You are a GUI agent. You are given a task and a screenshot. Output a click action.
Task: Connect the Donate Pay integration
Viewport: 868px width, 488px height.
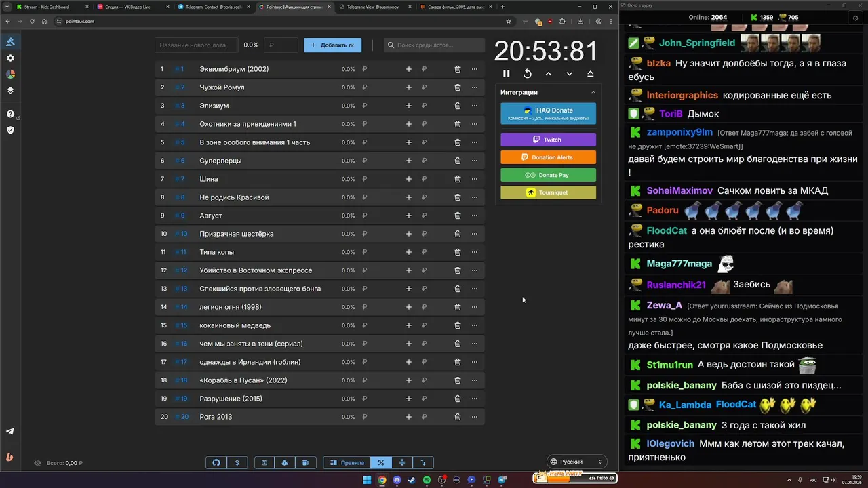tap(548, 175)
